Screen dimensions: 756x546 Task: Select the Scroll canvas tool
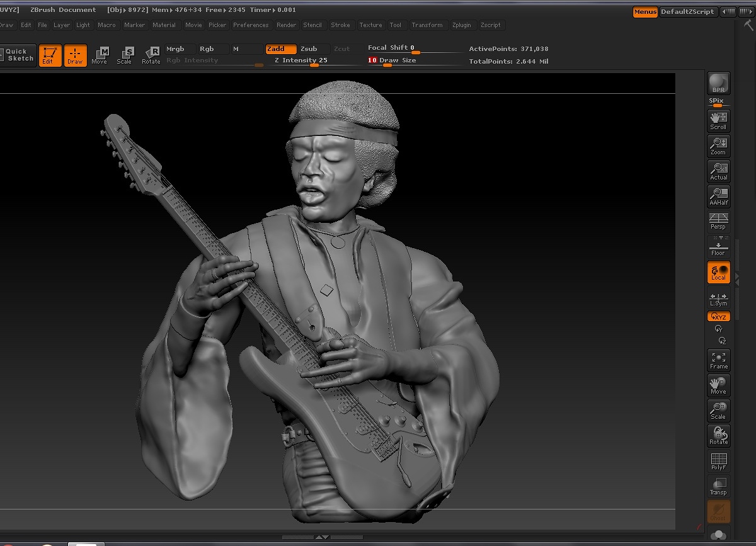pos(718,120)
